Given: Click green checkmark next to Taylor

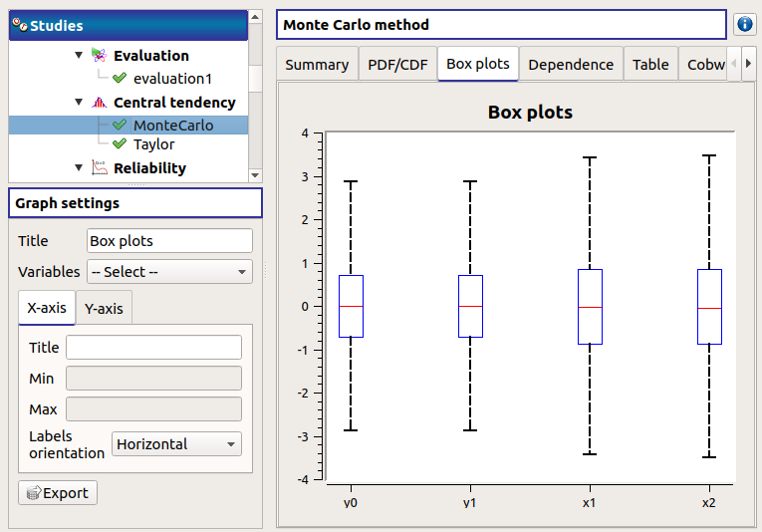Looking at the screenshot, I should (x=120, y=144).
